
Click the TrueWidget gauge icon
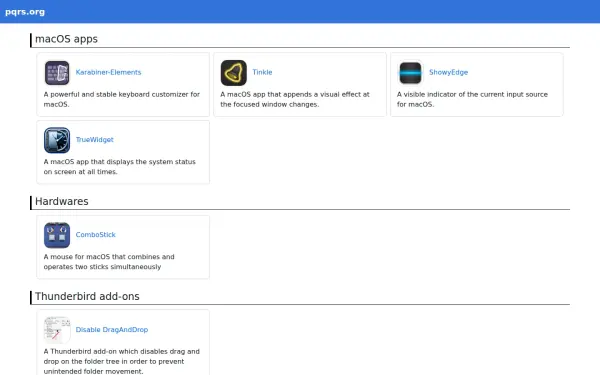[x=57, y=140]
